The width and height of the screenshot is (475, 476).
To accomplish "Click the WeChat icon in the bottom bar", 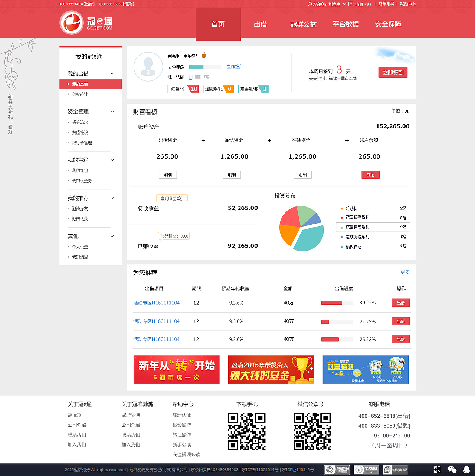I will [452, 469].
